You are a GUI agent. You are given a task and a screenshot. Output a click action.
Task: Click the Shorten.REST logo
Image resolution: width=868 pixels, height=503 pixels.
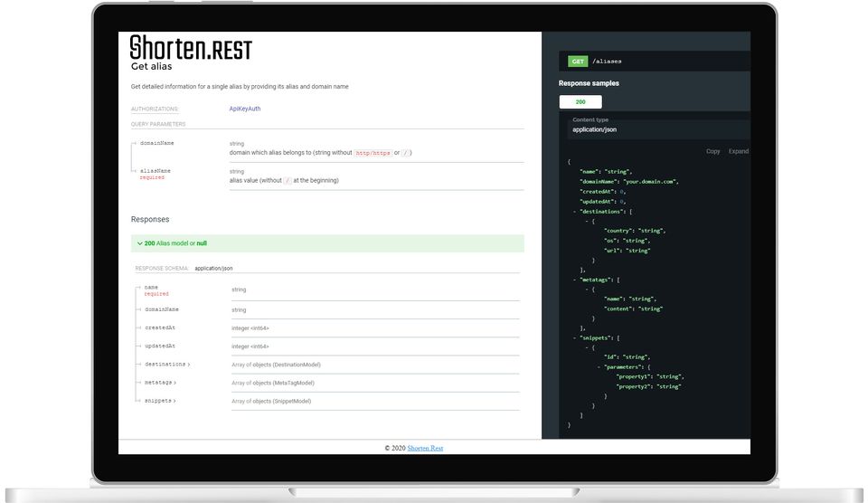191,48
